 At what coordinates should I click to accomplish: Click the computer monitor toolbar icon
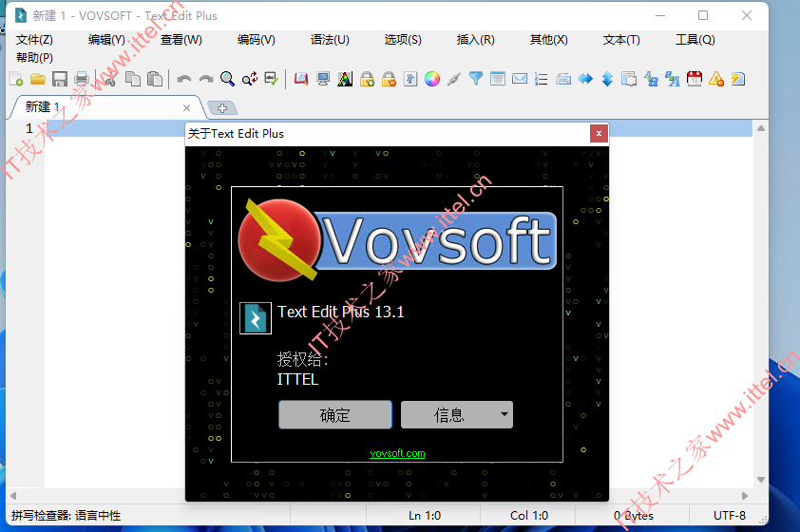pyautogui.click(x=323, y=79)
